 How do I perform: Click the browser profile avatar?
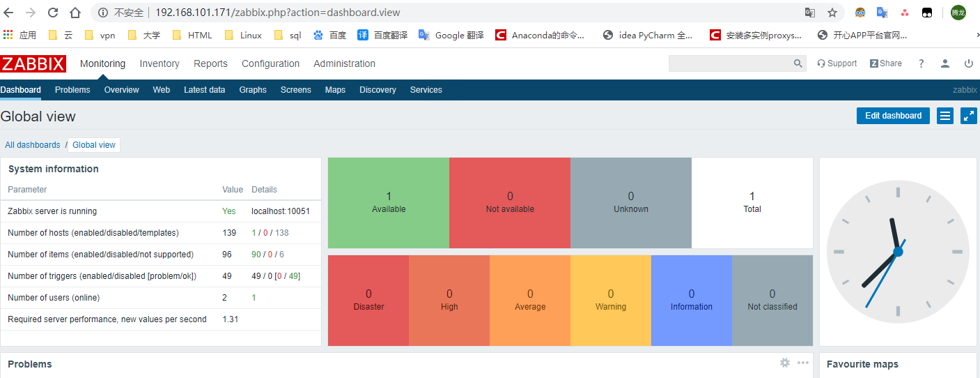(958, 13)
